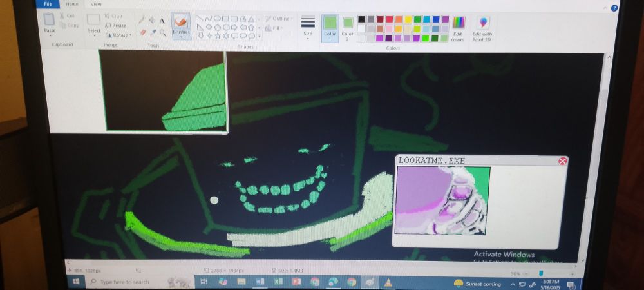Choose the Right arrow shape
Viewport: 644px width, 290px height.
pyautogui.click(x=234, y=27)
